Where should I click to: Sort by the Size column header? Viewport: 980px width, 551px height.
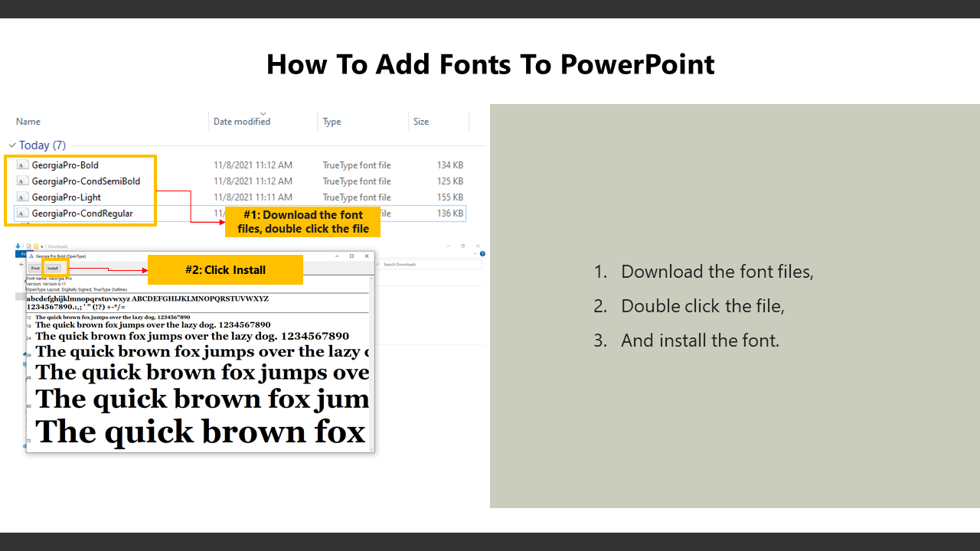point(421,122)
